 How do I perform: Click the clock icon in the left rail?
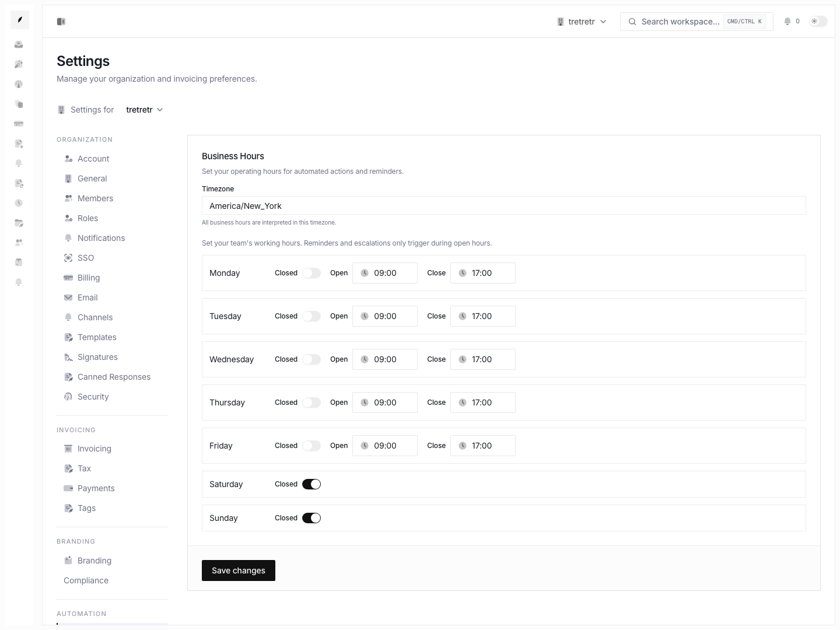(19, 203)
